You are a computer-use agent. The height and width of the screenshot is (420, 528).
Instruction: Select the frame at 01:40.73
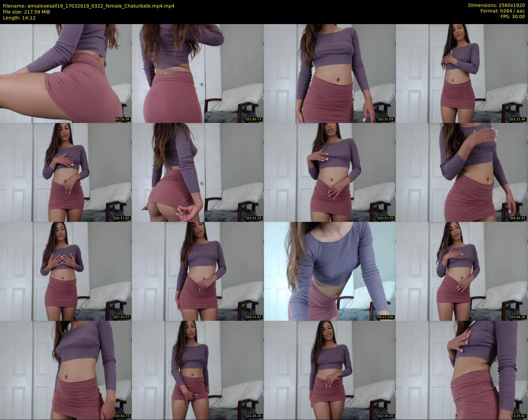pos(198,73)
